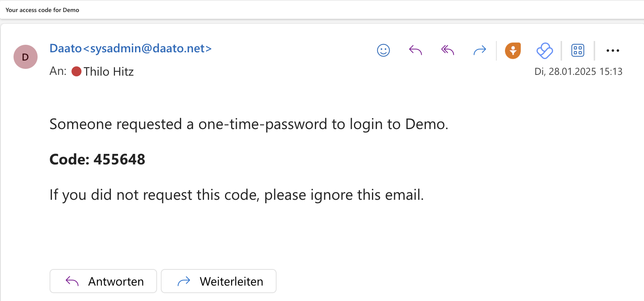Click the double-arrow reply all icon
The height and width of the screenshot is (301, 644).
[447, 50]
